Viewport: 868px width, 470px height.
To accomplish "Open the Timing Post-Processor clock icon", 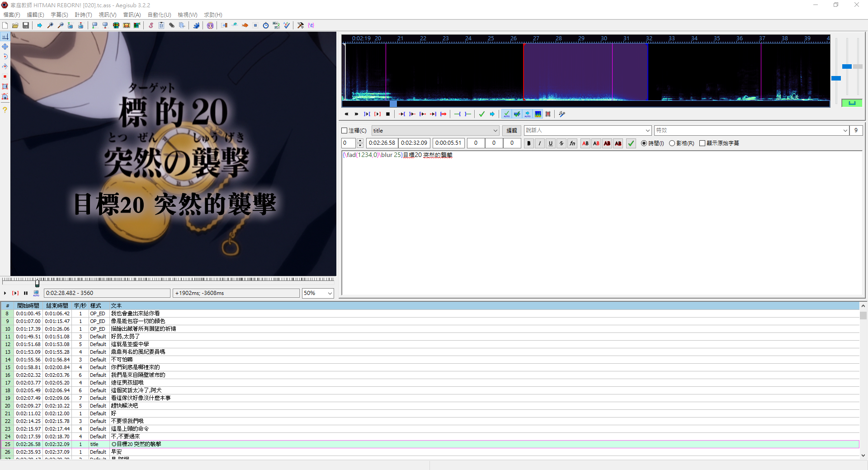I will [266, 25].
